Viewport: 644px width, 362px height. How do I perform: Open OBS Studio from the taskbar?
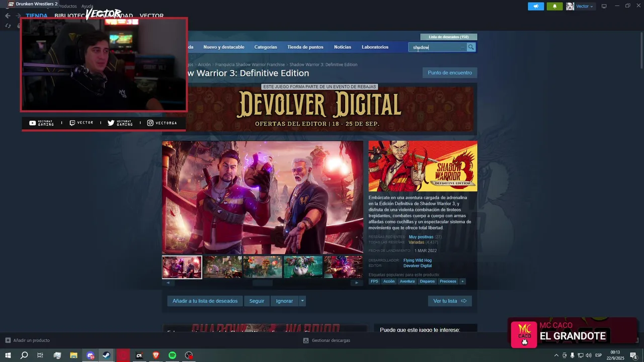[x=189, y=355]
